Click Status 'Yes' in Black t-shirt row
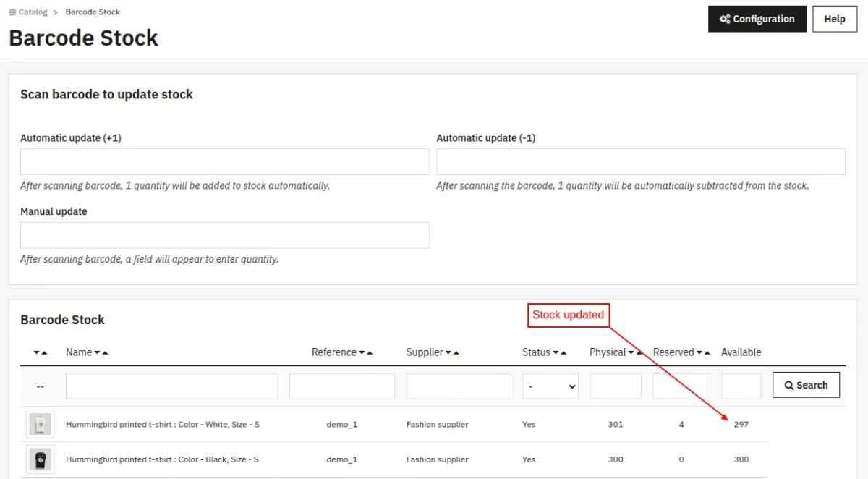This screenshot has width=868, height=479. [529, 459]
